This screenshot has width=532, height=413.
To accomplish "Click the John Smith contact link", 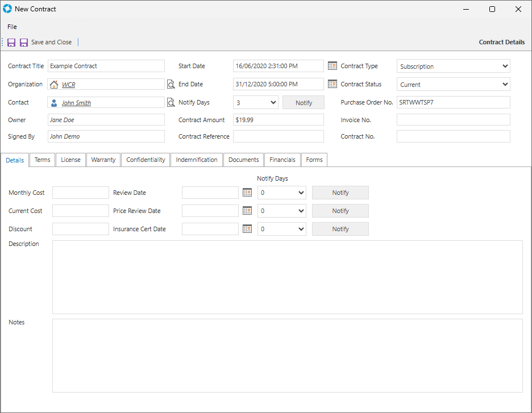I will point(76,103).
